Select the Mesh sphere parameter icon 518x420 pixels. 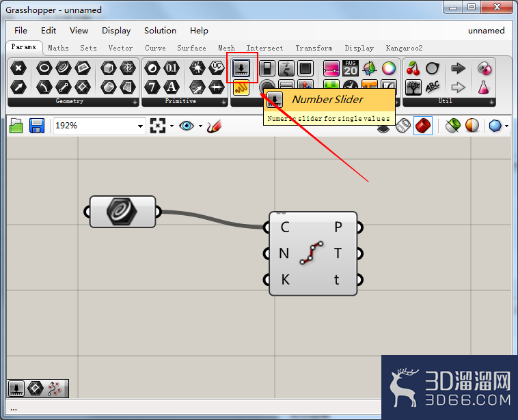tap(128, 68)
